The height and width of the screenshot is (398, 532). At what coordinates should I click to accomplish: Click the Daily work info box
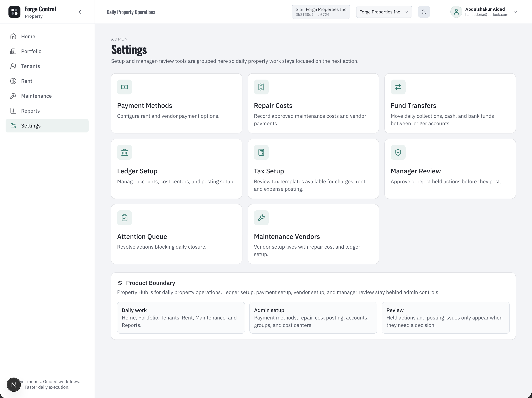click(181, 318)
